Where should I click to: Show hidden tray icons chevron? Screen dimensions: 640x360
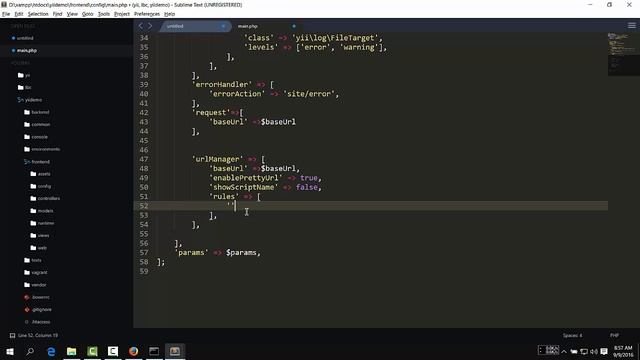click(x=564, y=351)
